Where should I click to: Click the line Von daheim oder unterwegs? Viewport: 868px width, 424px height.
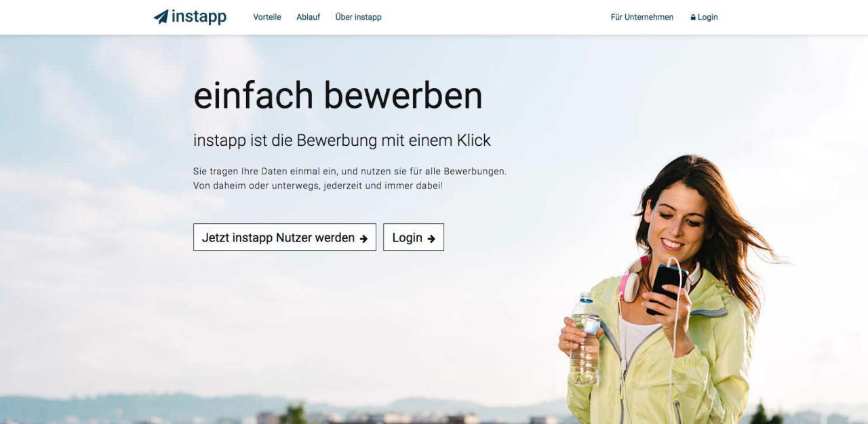click(x=318, y=185)
